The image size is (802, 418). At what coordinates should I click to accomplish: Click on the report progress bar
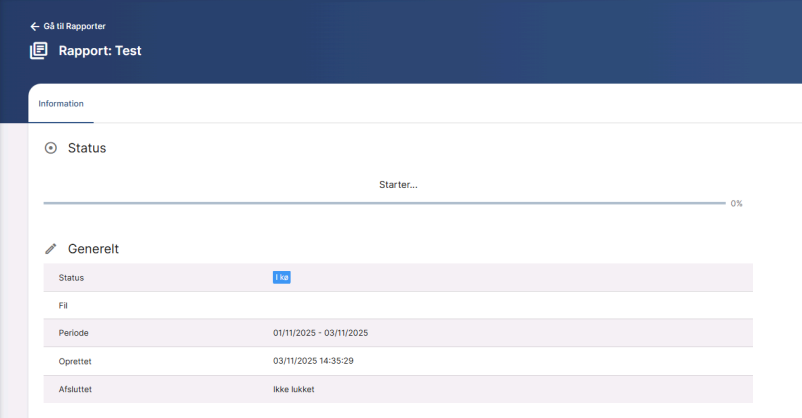pyautogui.click(x=384, y=203)
